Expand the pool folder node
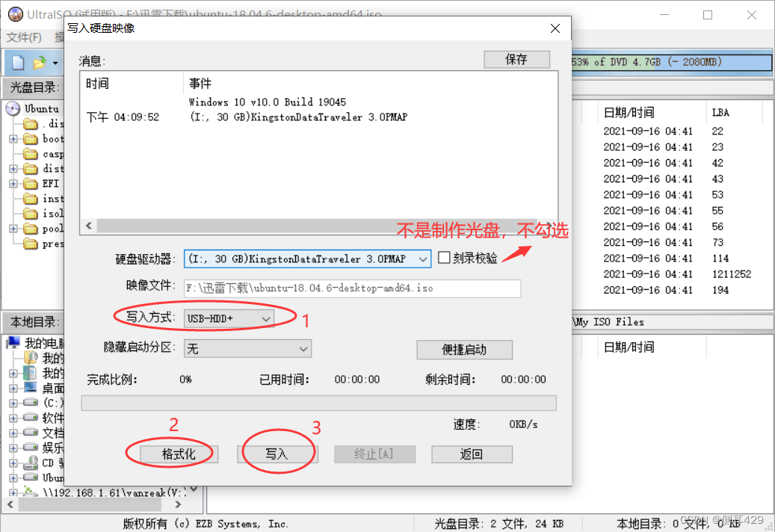This screenshot has height=532, width=775. click(13, 229)
